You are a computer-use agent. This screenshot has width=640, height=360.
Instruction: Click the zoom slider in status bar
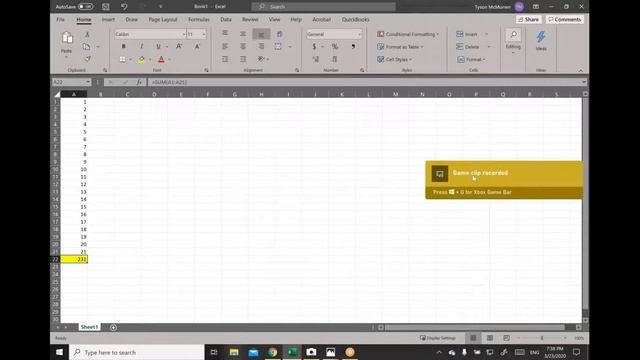(542, 338)
